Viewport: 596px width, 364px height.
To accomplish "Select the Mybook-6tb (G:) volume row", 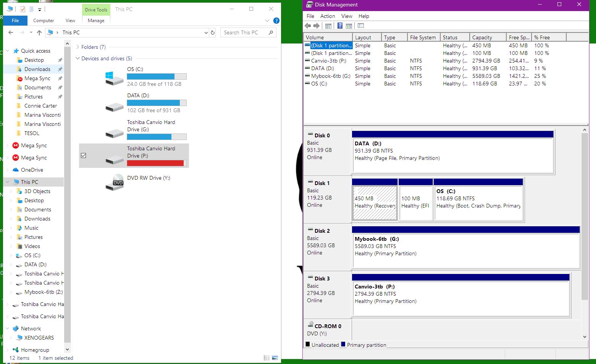I will (x=435, y=76).
